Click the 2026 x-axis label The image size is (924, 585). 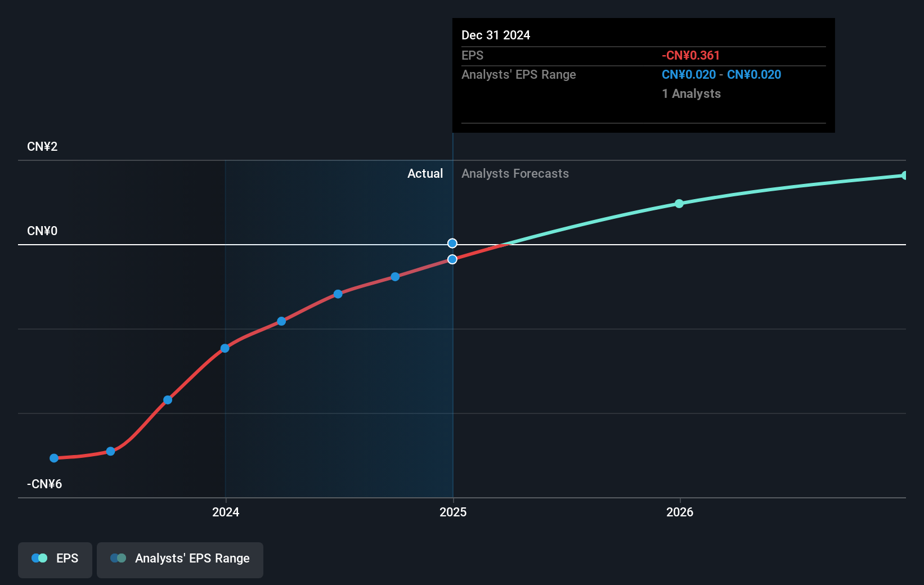point(680,512)
